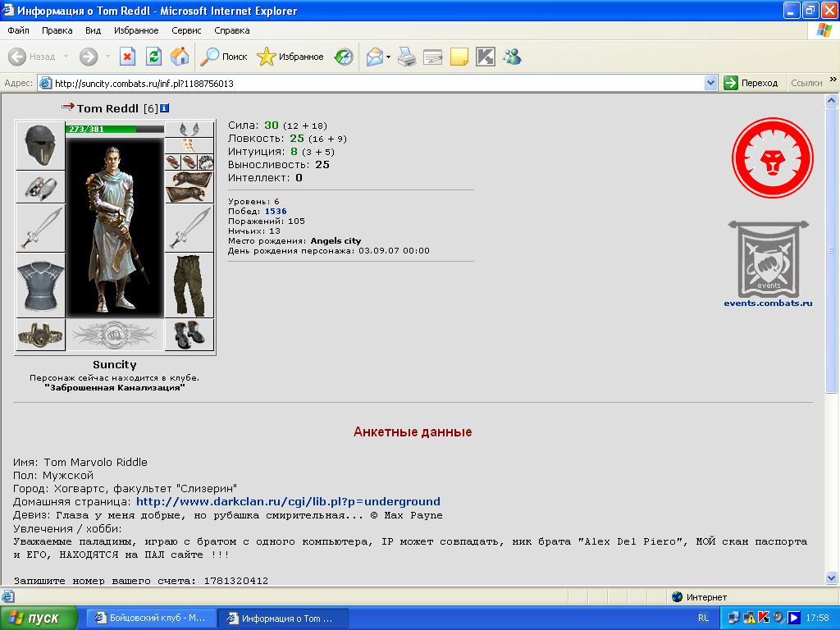Click the Kaspersky tray icon
The image size is (840, 630).
764,618
